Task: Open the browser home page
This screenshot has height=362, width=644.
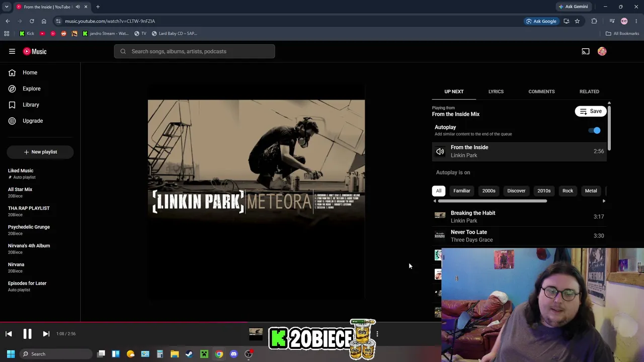Action: pyautogui.click(x=44, y=21)
